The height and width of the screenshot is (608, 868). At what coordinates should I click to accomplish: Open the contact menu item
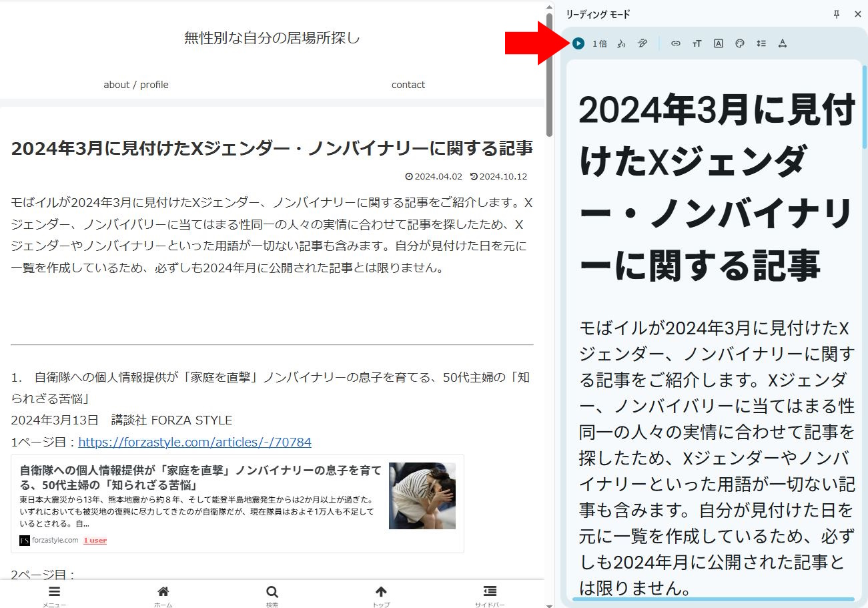point(408,85)
